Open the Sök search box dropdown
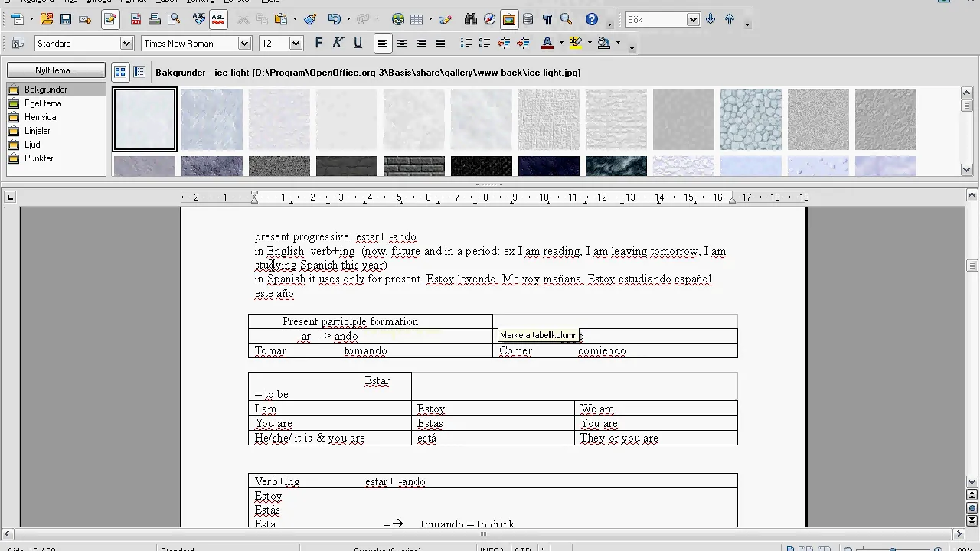 693,20
